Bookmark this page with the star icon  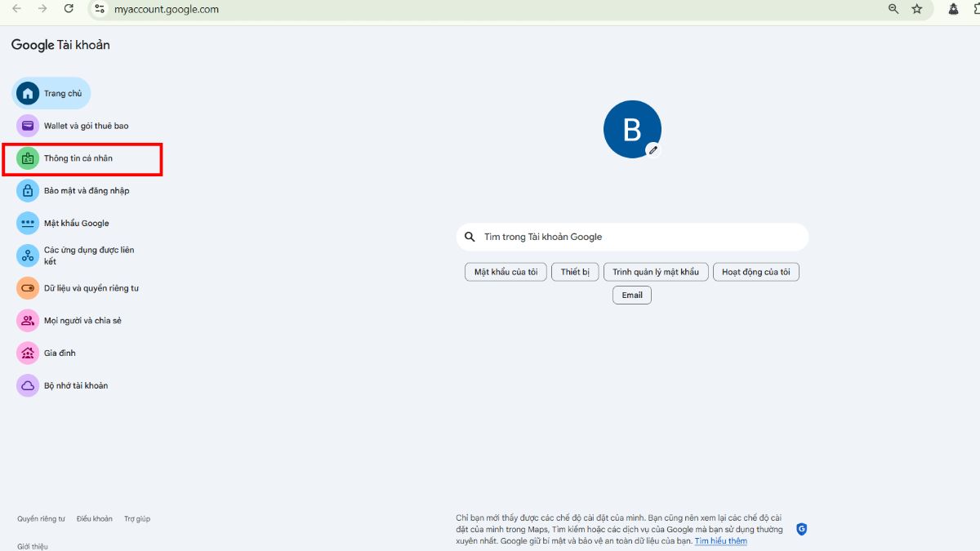[x=917, y=9]
